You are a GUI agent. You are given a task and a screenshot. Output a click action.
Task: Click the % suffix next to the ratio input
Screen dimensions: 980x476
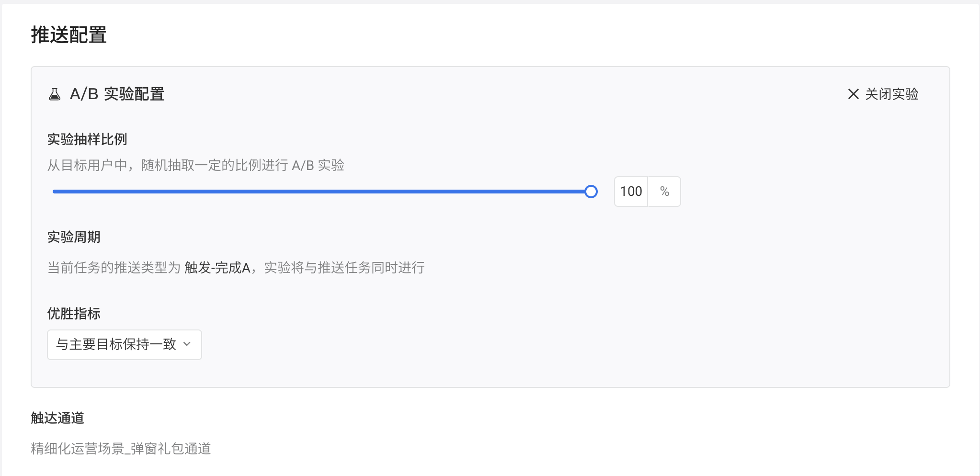pos(664,192)
